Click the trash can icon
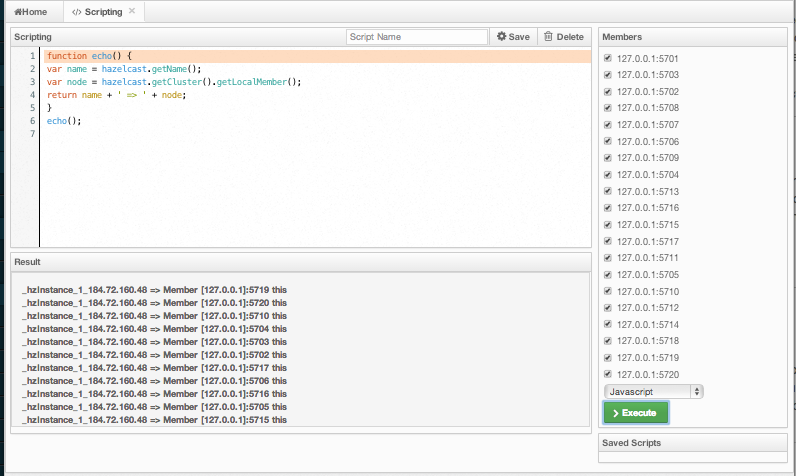The height and width of the screenshot is (476, 796). (547, 37)
